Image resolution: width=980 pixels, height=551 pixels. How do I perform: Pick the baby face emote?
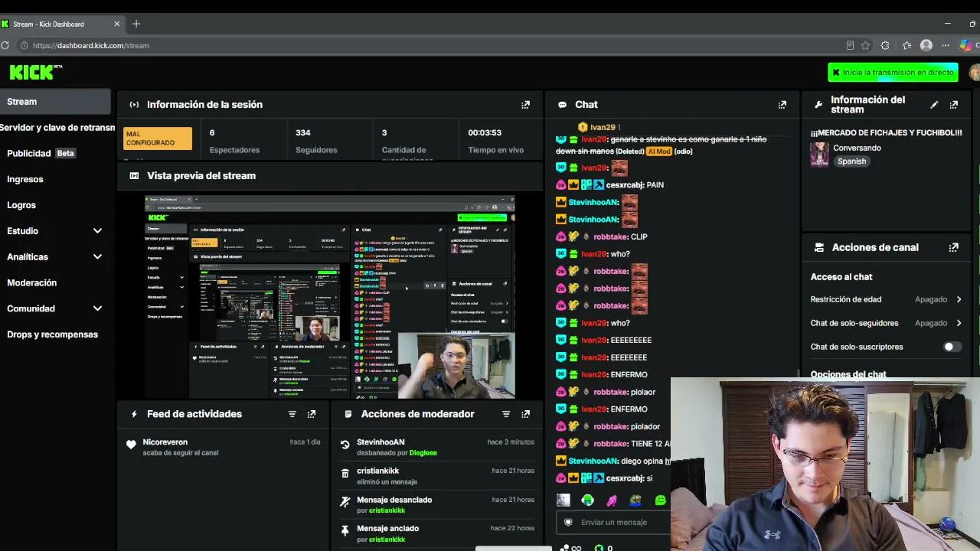coord(563,500)
